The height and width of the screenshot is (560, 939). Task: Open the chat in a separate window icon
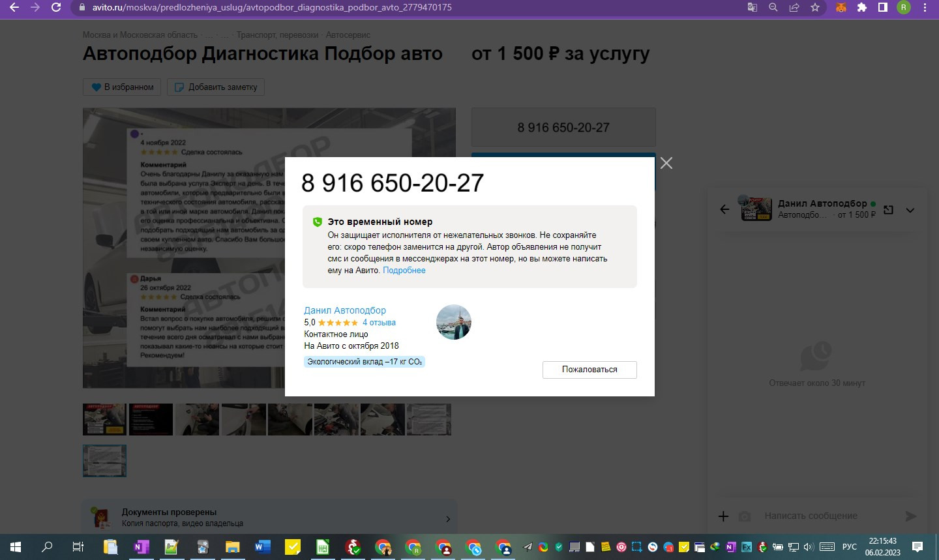(x=888, y=210)
